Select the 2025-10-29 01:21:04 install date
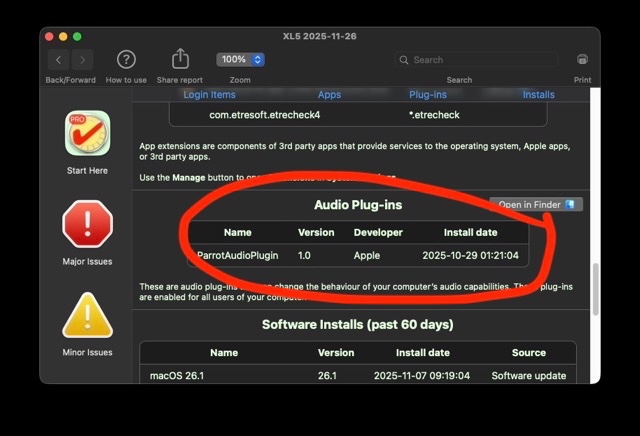Viewport: 640px width, 436px height. click(471, 256)
